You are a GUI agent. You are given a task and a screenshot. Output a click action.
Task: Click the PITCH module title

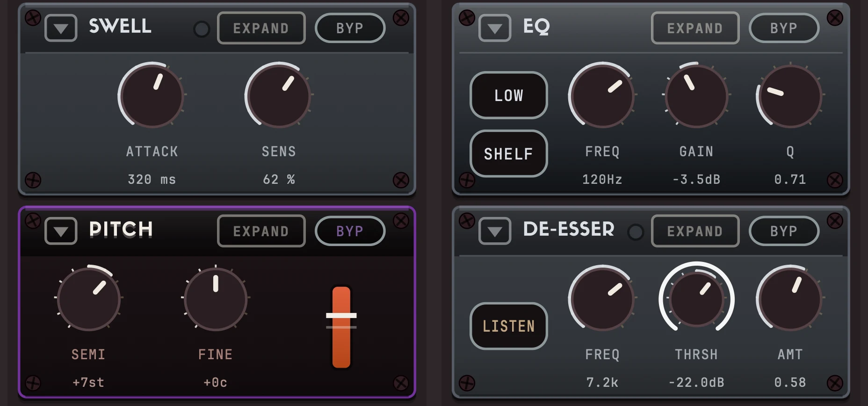[121, 229]
